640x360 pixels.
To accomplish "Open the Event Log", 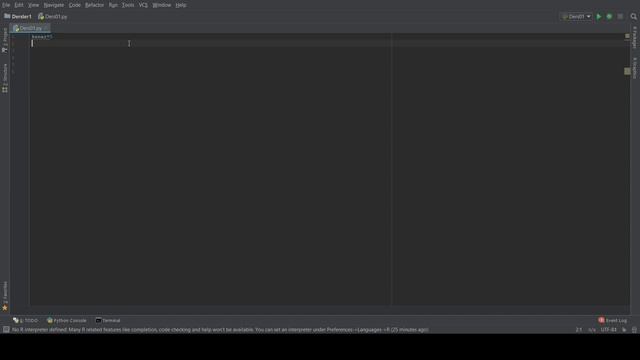I will [x=612, y=320].
